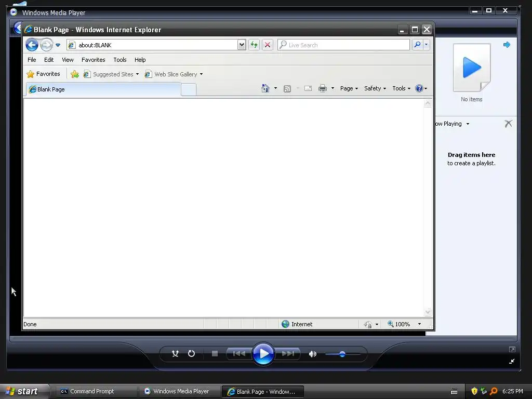This screenshot has width=532, height=399.
Task: Open the Tools command bar menu
Action: click(402, 88)
